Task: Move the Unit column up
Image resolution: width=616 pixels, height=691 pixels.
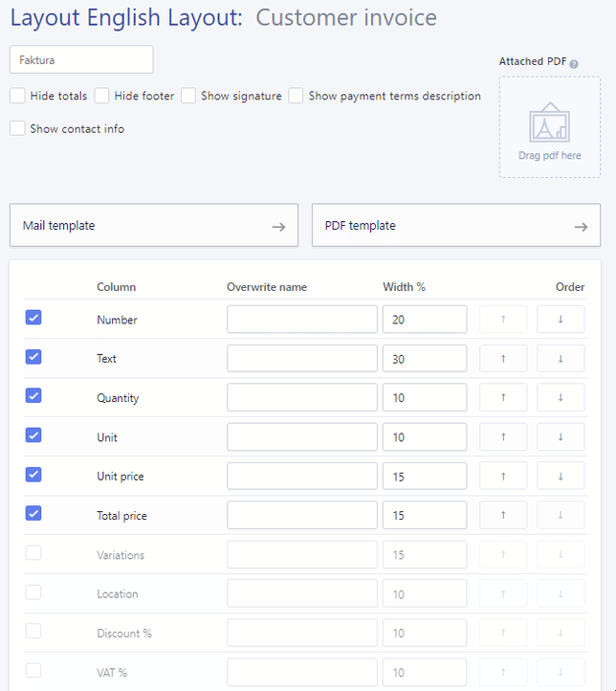Action: (503, 437)
